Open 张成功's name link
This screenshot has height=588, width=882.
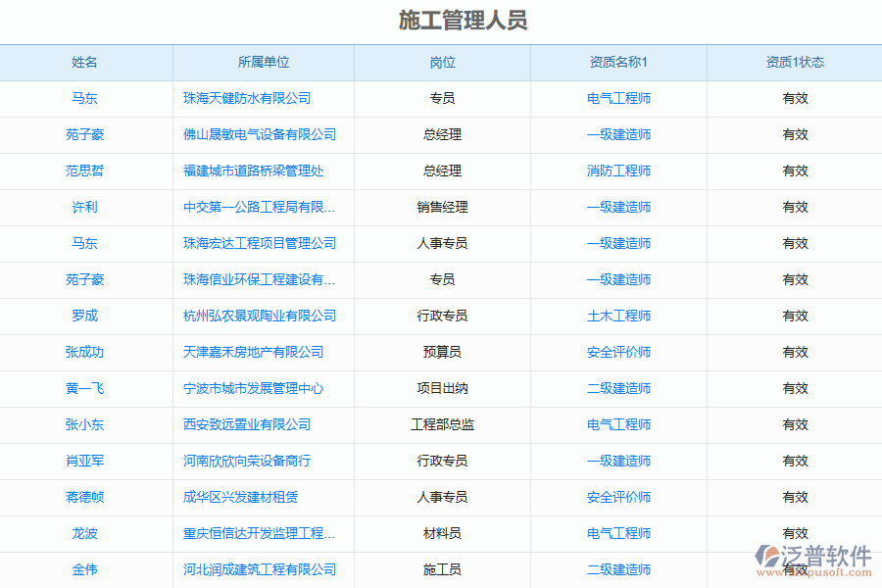pyautogui.click(x=85, y=352)
